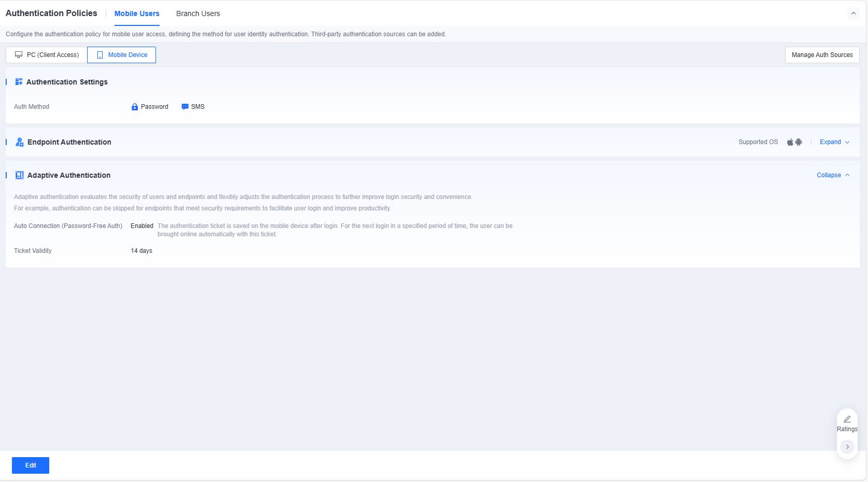Image resolution: width=868 pixels, height=482 pixels.
Task: Expand the Endpoint Authentication section
Action: point(835,142)
